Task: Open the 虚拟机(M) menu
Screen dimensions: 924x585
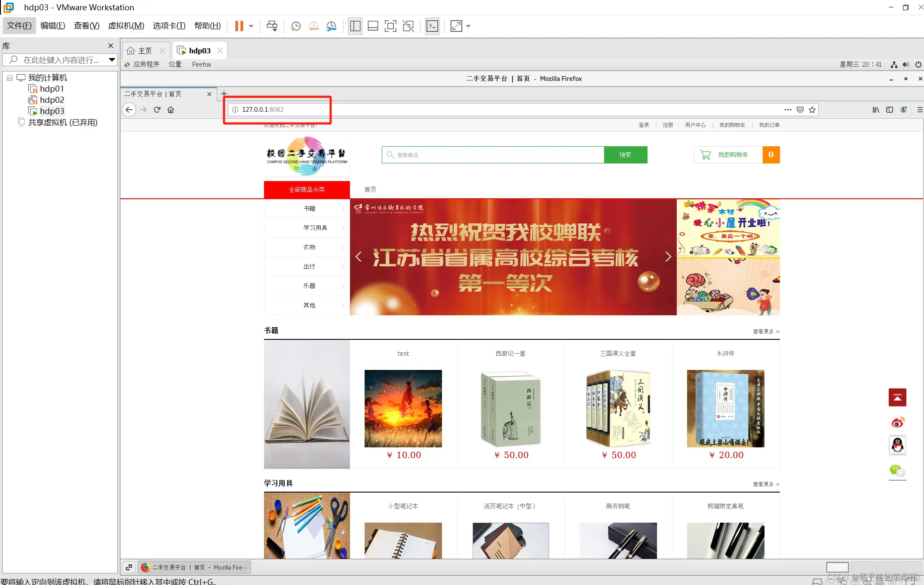Action: pyautogui.click(x=126, y=26)
